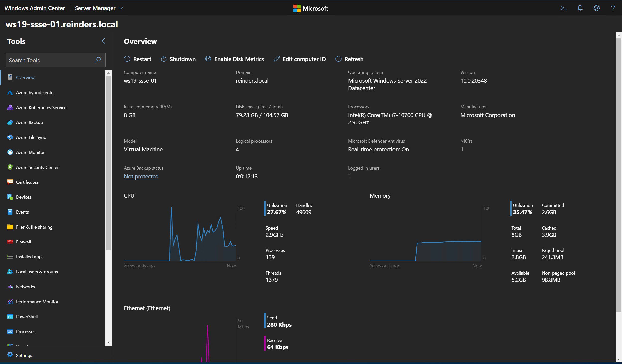Click Edit computer ID
This screenshot has height=364, width=622.
pyautogui.click(x=300, y=59)
